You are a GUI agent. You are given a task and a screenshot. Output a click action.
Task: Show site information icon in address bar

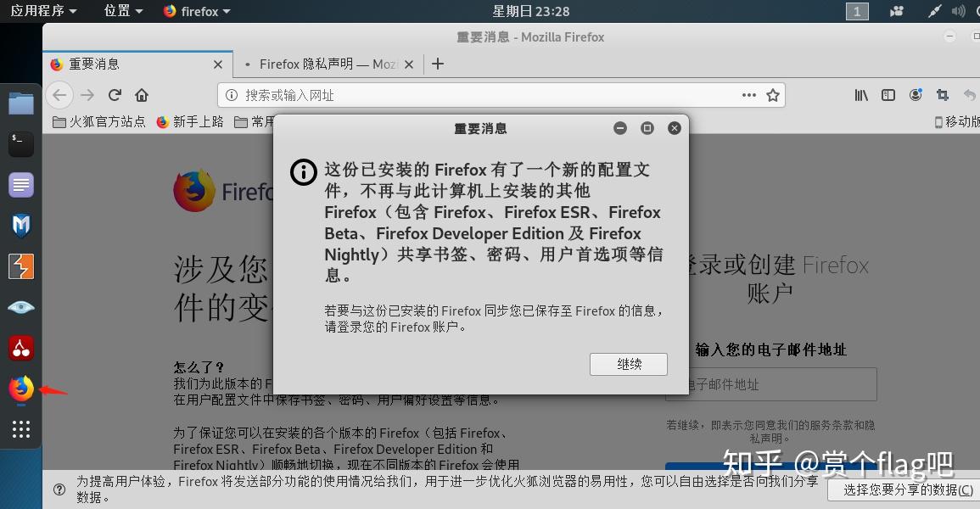click(x=232, y=95)
